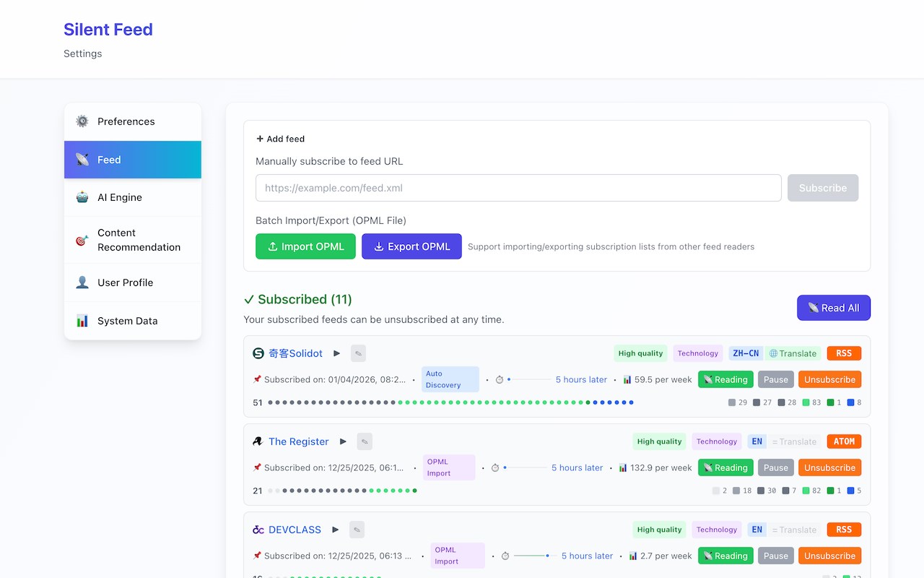Click edit pencil icon for DEVCLASS
The width and height of the screenshot is (924, 578).
click(357, 530)
